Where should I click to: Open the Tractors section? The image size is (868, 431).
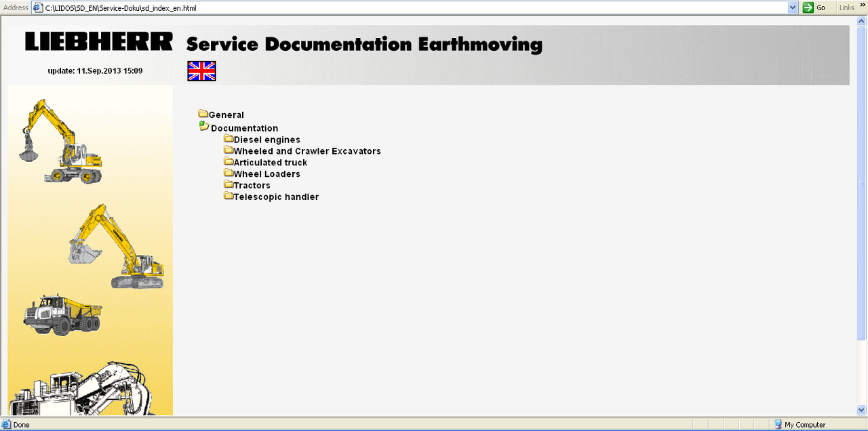[x=252, y=186]
